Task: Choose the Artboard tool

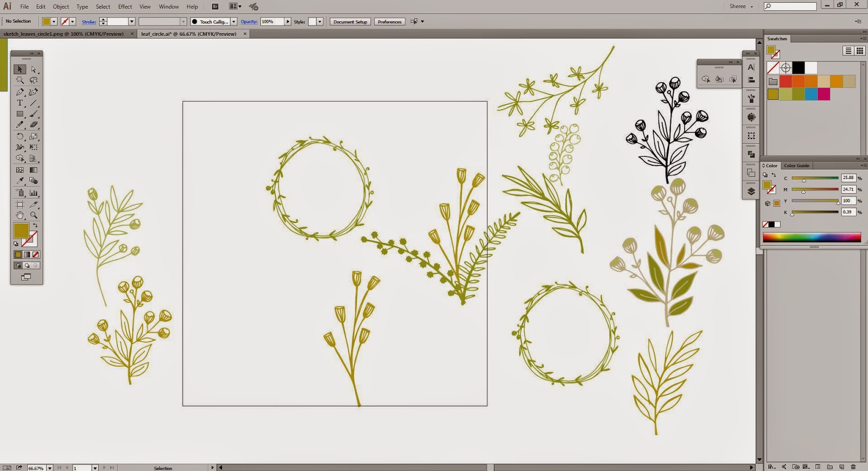Action: (20, 205)
